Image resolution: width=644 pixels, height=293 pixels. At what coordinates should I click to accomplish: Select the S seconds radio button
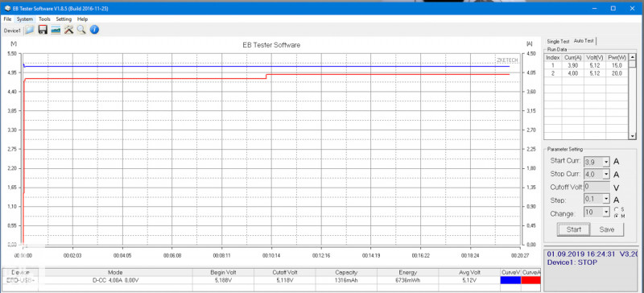click(x=617, y=209)
